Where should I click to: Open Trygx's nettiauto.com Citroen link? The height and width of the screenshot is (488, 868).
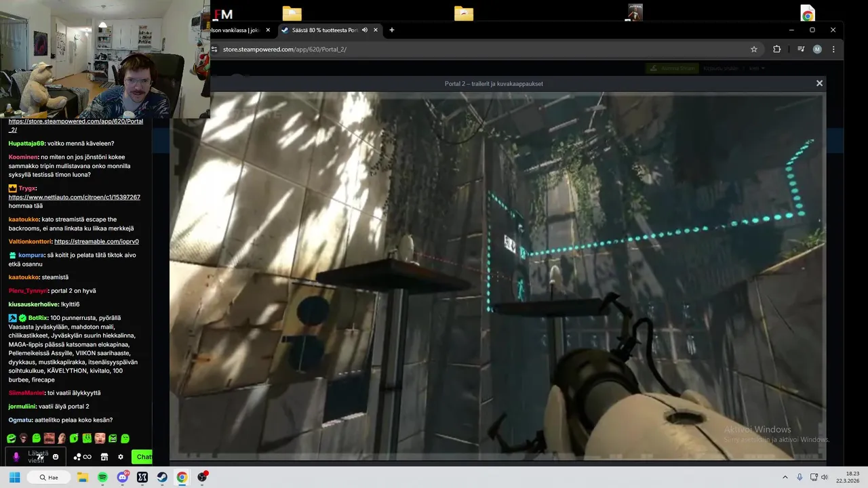74,197
